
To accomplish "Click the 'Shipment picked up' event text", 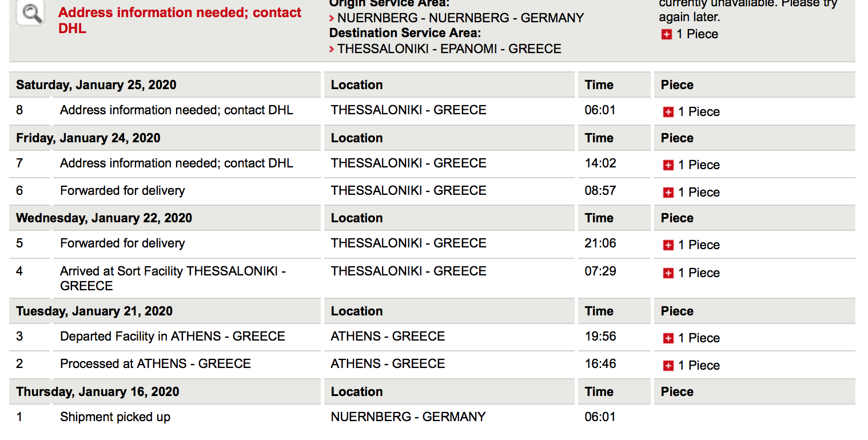I will [115, 417].
